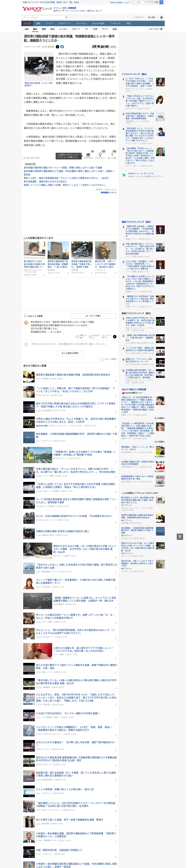Open 購入履歴 link

[x=152, y=18]
